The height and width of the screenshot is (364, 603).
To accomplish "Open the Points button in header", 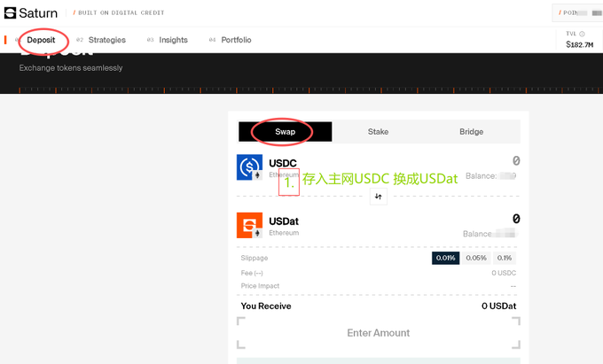I will [x=577, y=12].
